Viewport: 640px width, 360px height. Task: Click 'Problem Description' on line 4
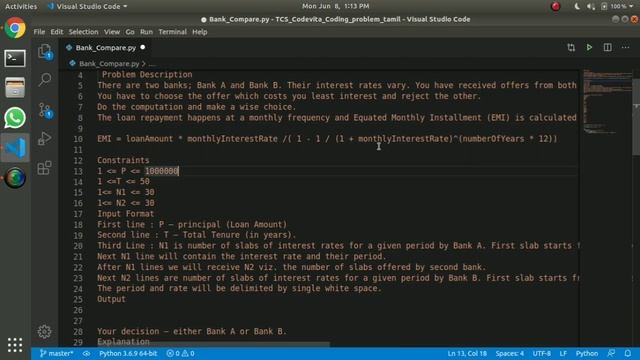coord(147,75)
